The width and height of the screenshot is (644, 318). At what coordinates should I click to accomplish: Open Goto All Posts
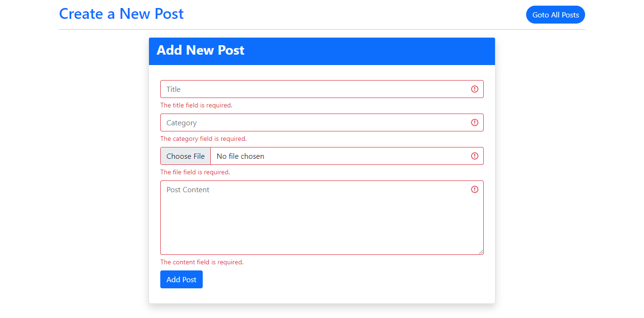click(x=555, y=15)
